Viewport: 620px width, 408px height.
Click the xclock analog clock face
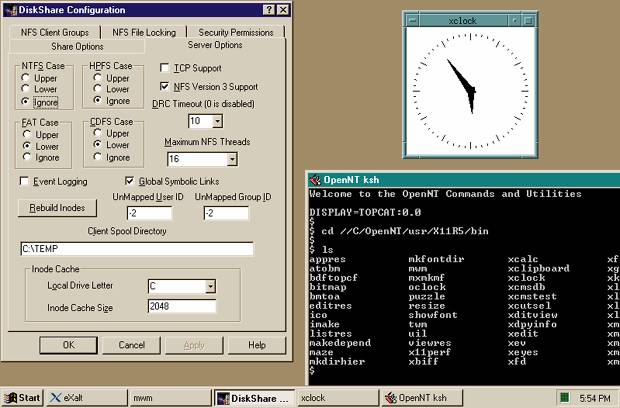pyautogui.click(x=470, y=91)
